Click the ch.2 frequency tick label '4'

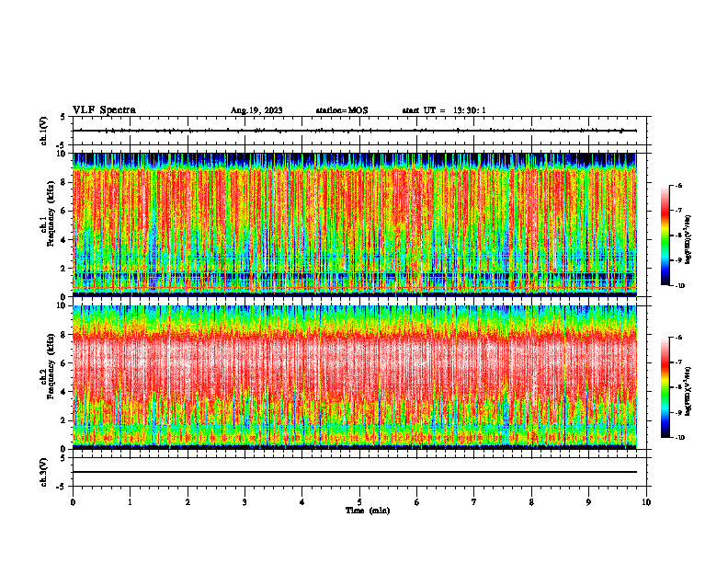coord(63,392)
